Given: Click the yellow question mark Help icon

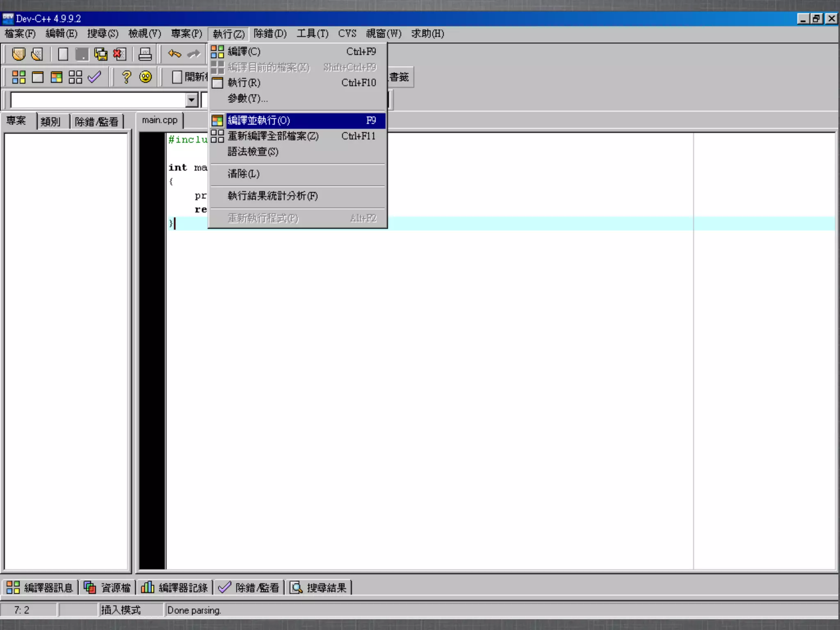Looking at the screenshot, I should coord(126,77).
